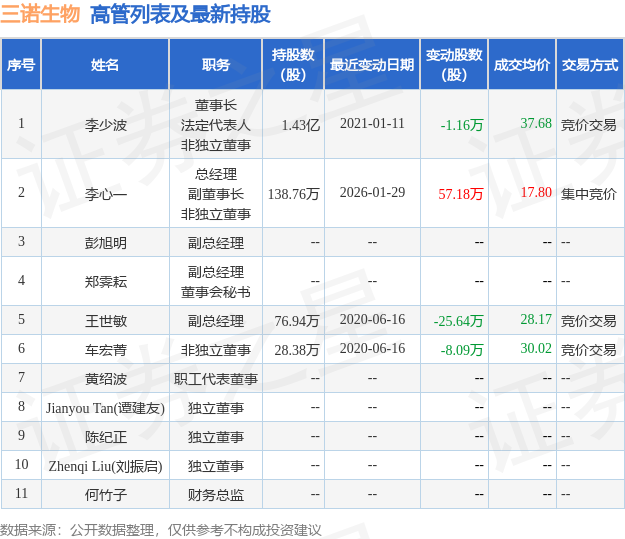Click the 138.76万 shareholding value
Viewport: 625px width, 539px height.
click(293, 194)
